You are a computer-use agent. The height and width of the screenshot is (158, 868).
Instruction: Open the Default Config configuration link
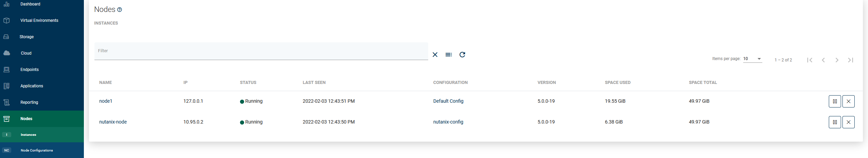(x=448, y=101)
